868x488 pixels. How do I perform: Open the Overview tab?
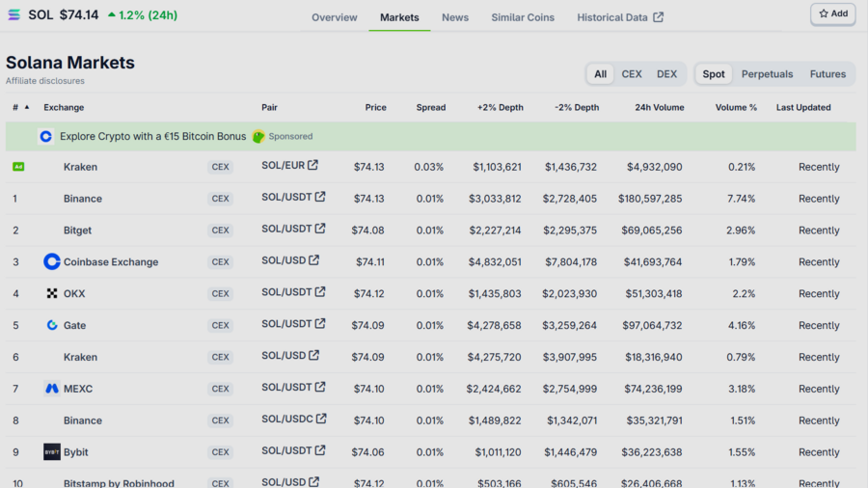coord(335,17)
